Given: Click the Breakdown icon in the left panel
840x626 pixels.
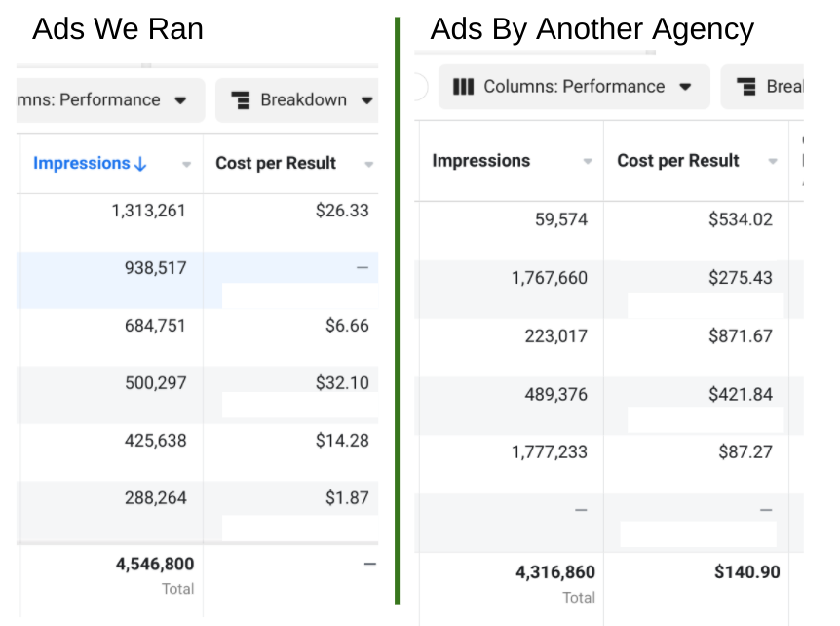Looking at the screenshot, I should click(242, 99).
